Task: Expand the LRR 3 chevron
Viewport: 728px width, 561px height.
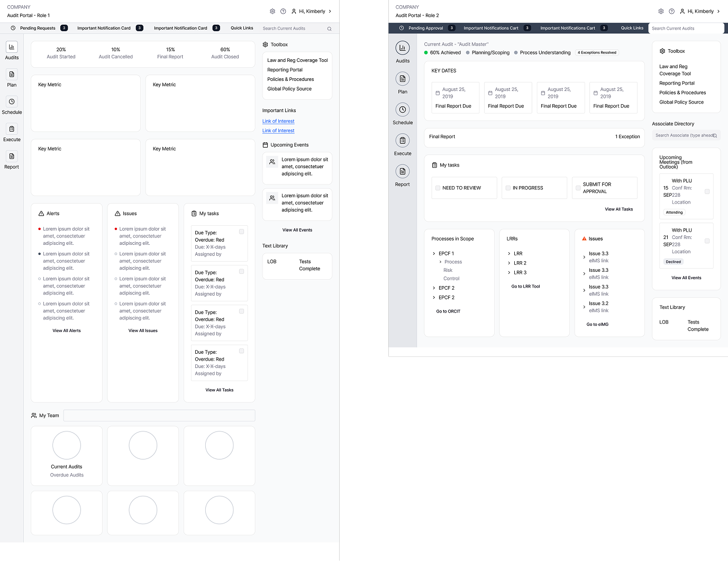Action: point(509,273)
